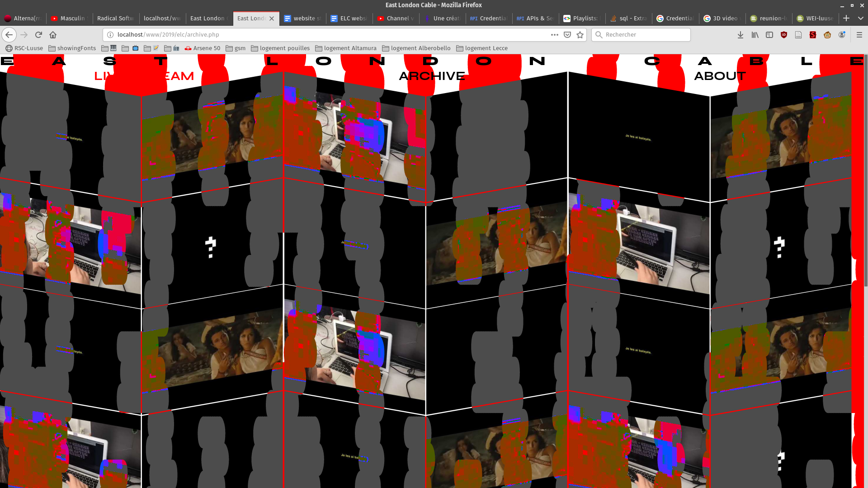Click the ARCHIVE navigation link
The height and width of the screenshot is (488, 868).
[x=432, y=76]
